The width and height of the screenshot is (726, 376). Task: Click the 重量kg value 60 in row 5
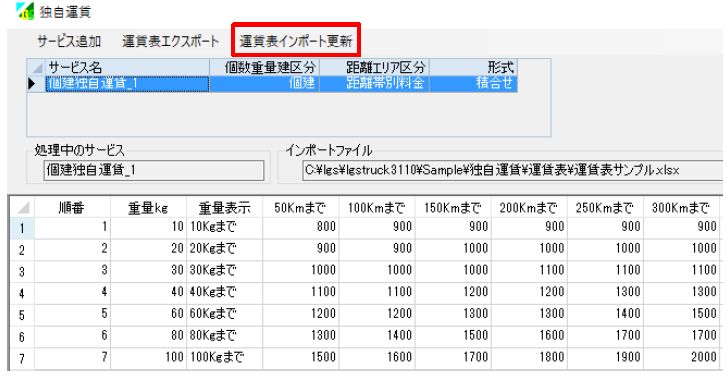[x=149, y=314]
